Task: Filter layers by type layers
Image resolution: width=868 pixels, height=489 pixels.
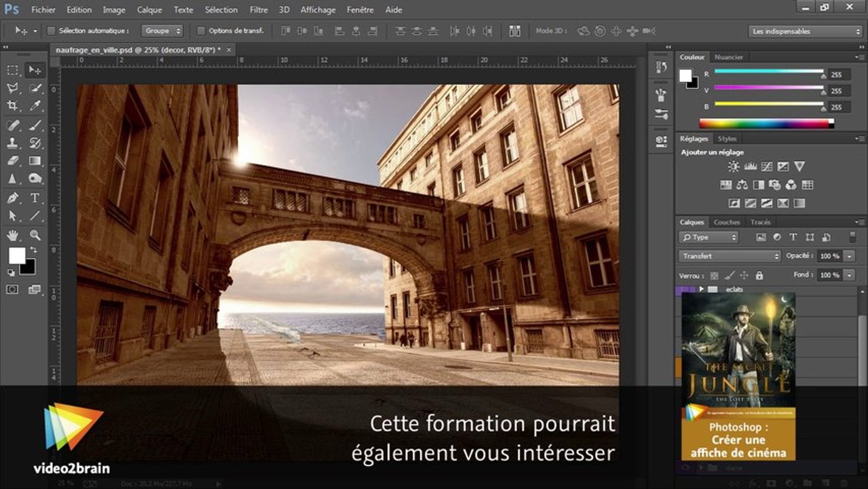Action: [793, 237]
